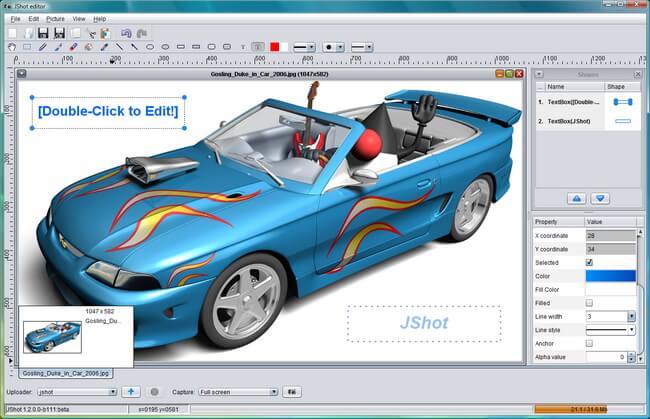650x419 pixels.
Task: Click the Y coordinate value field
Action: point(610,249)
